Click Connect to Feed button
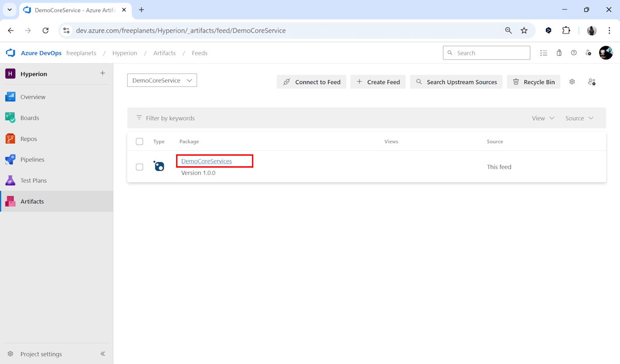The image size is (620, 364). 312,82
